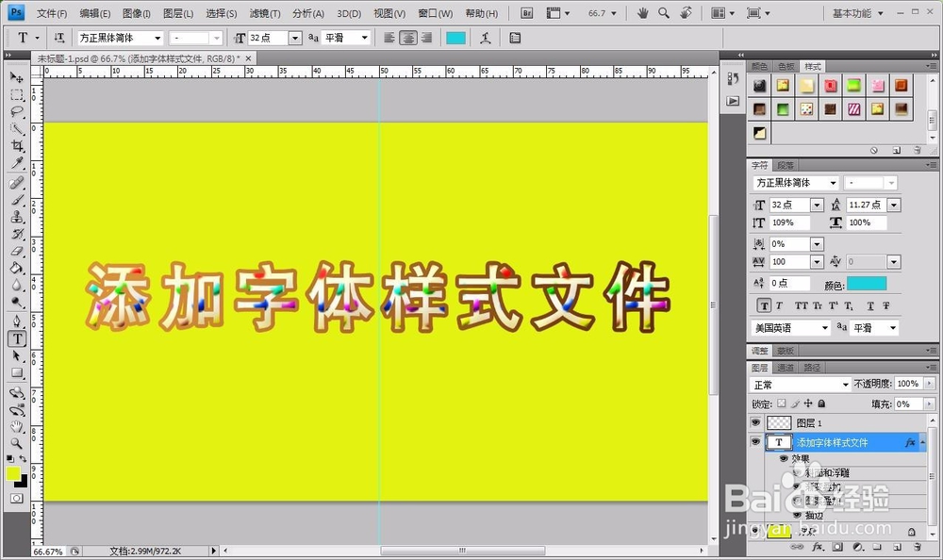Image resolution: width=943 pixels, height=560 pixels.
Task: Select the Zoom tool in toolbox
Action: [17, 444]
